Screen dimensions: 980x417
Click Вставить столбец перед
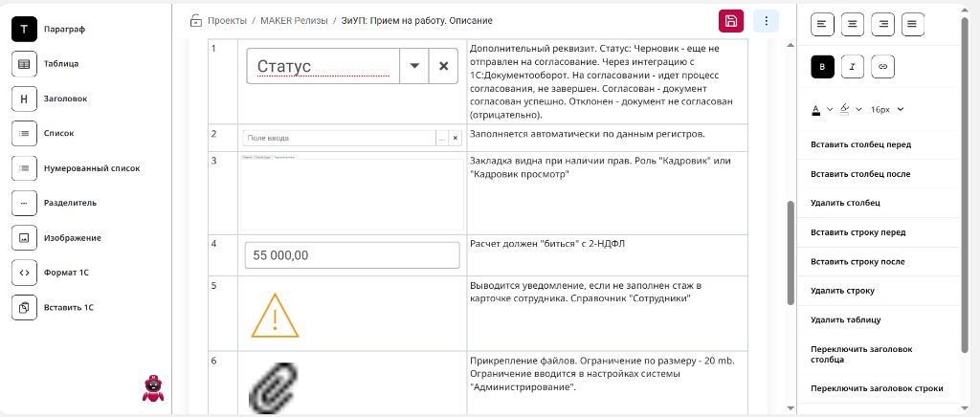[860, 144]
